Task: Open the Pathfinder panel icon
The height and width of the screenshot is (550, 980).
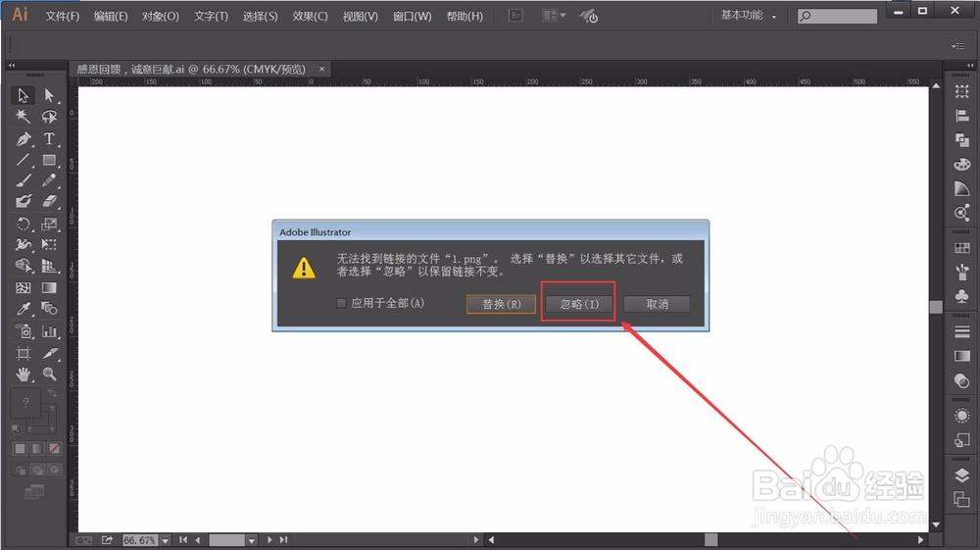Action: pos(962,140)
